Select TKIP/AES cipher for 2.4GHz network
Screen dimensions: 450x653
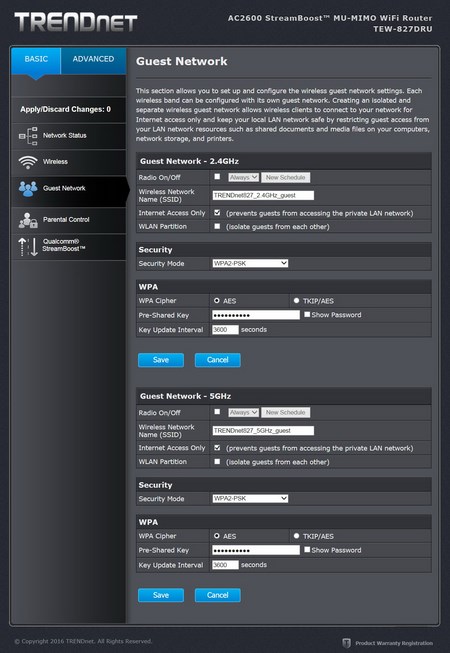pyautogui.click(x=296, y=300)
